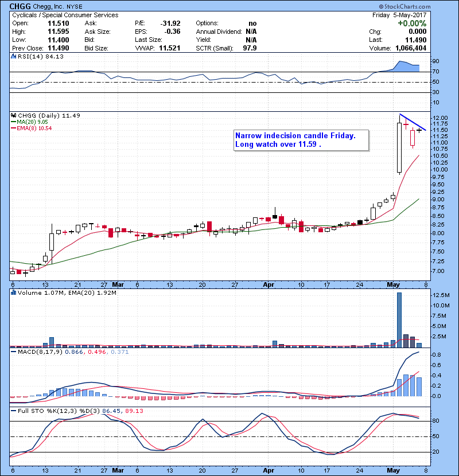Click the 90 level on the RSI scale
This screenshot has height=476, width=459.
[435, 61]
